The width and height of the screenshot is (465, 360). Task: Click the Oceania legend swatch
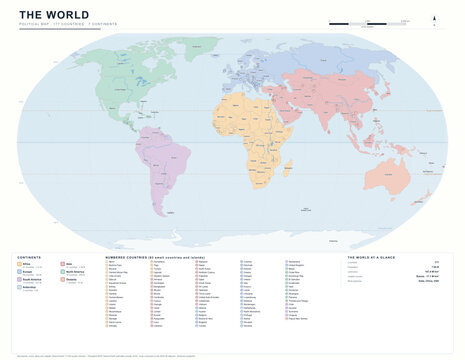[63, 279]
